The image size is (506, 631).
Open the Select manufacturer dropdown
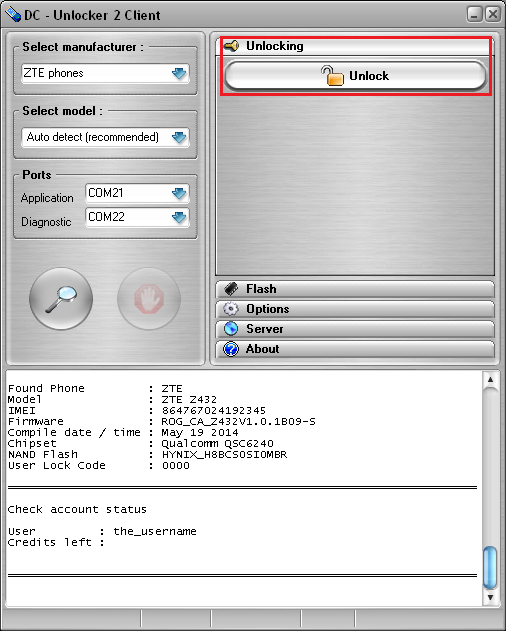point(105,73)
